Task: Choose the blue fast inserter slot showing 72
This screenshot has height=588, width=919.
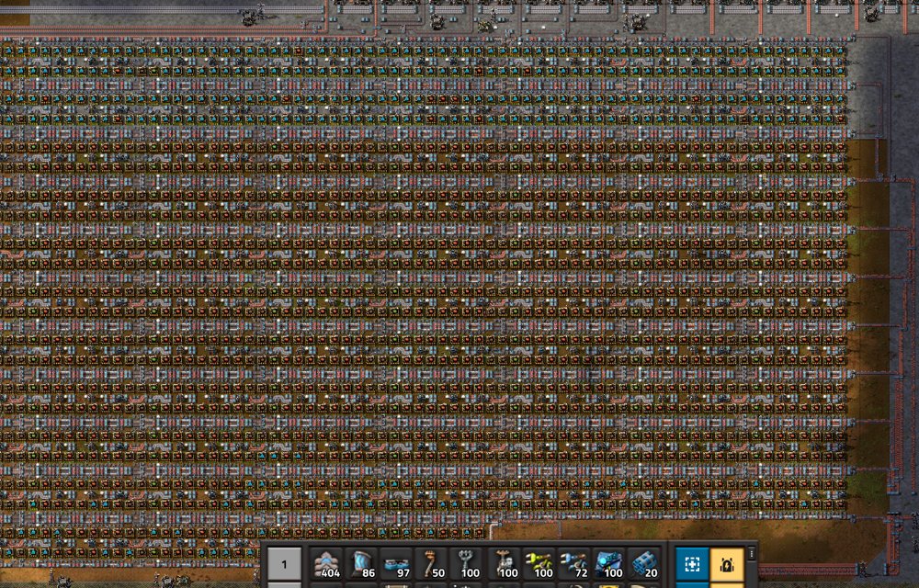Action: point(573,563)
